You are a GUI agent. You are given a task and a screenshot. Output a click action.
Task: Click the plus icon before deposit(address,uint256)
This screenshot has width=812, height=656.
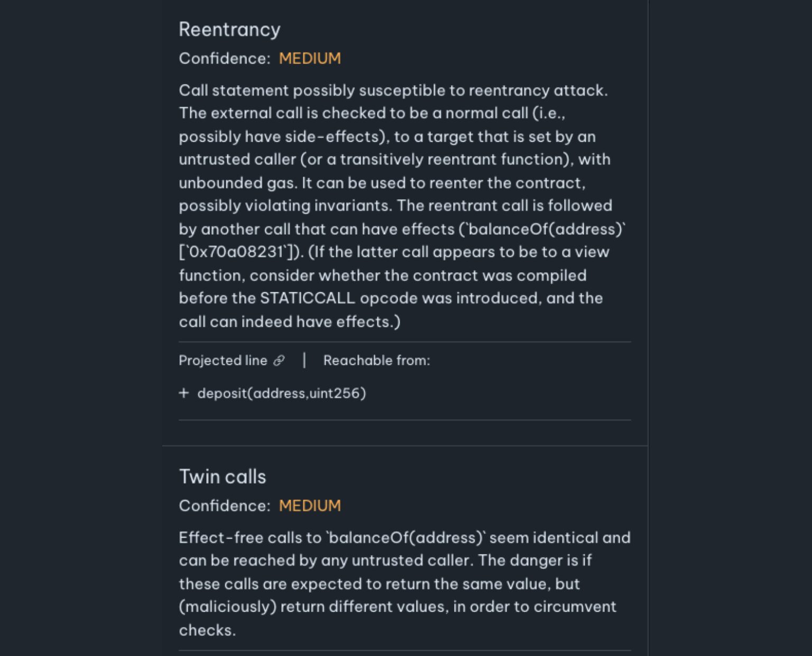point(184,393)
